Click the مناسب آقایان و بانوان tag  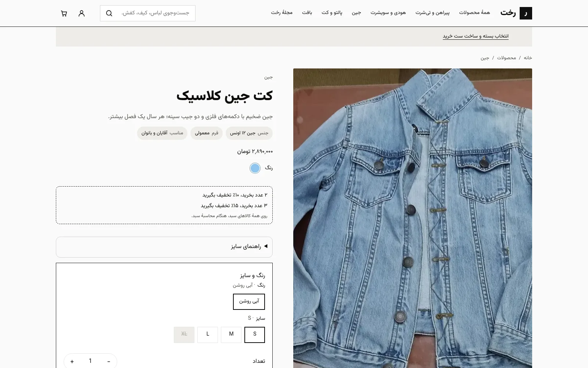[162, 133]
